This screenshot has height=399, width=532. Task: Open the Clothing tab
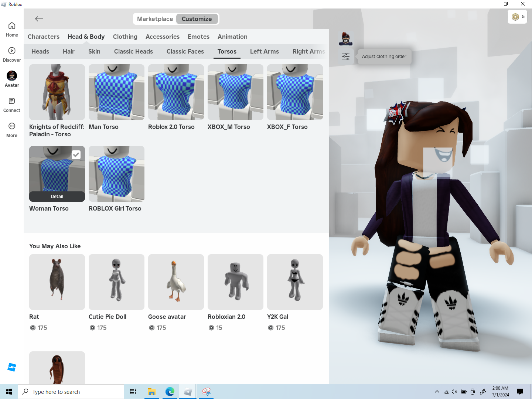(125, 37)
